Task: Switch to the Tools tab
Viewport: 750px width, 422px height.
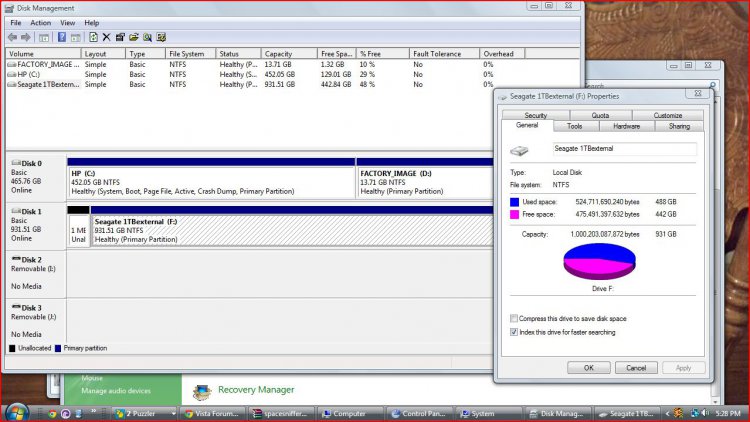Action: (574, 126)
